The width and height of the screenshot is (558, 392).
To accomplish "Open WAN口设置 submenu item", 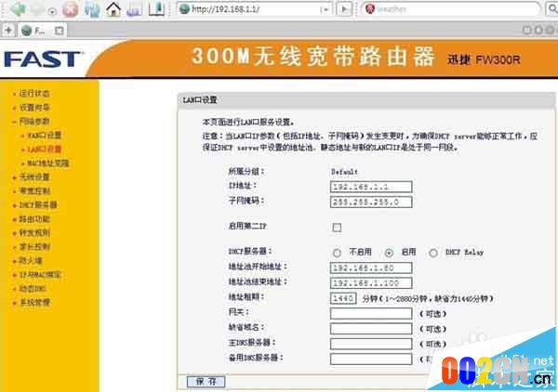I will coord(45,136).
